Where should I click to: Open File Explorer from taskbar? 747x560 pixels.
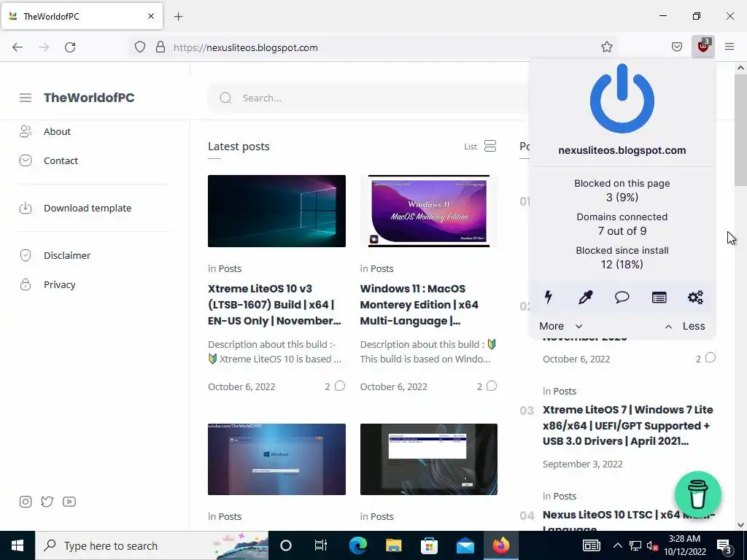click(393, 545)
